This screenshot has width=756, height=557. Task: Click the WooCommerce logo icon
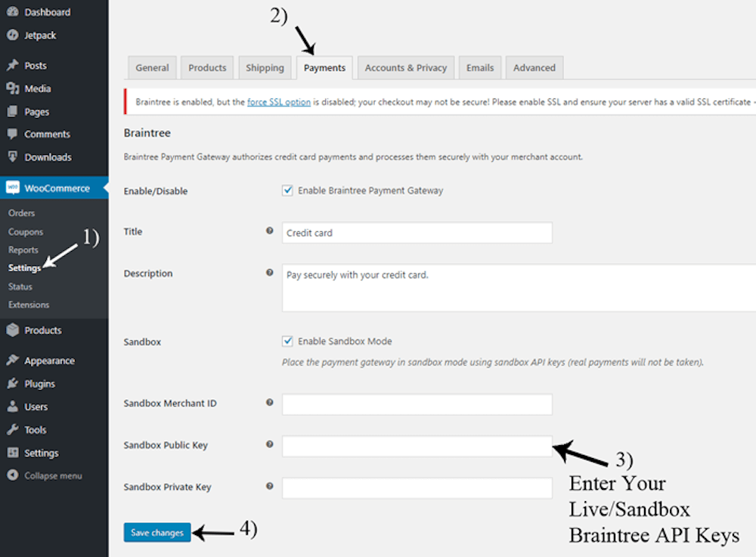click(x=13, y=187)
